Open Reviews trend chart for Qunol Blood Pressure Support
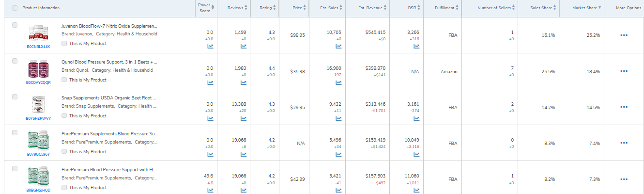The image size is (644, 194). (244, 82)
